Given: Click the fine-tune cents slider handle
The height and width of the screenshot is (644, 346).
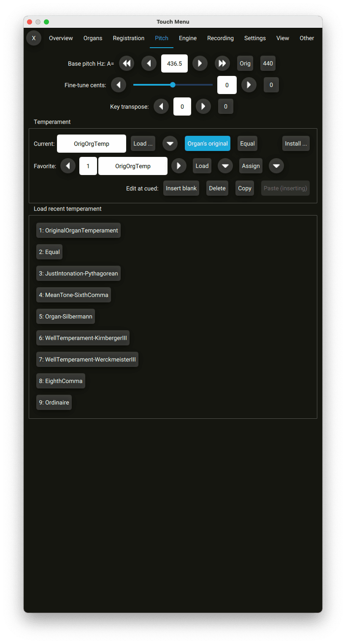Looking at the screenshot, I should point(173,85).
